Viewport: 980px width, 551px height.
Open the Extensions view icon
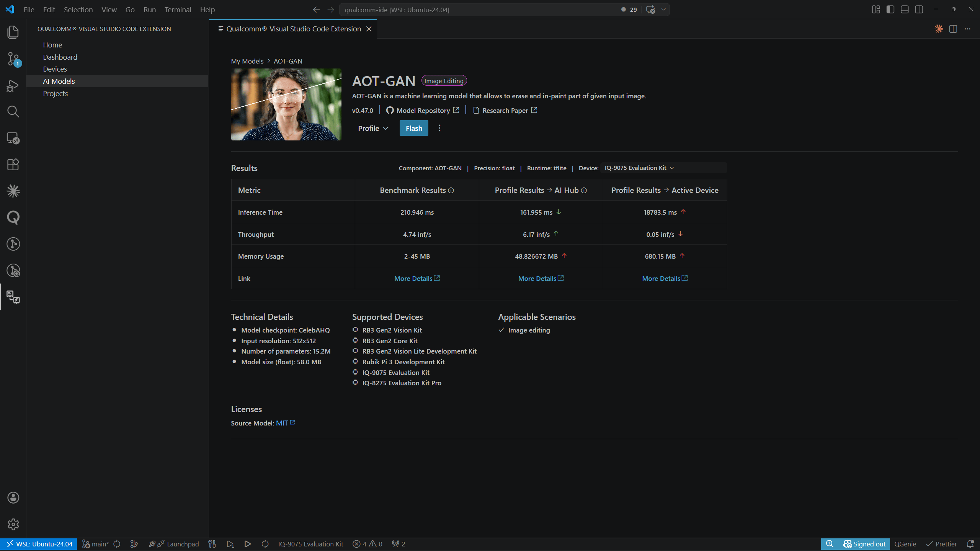(13, 165)
